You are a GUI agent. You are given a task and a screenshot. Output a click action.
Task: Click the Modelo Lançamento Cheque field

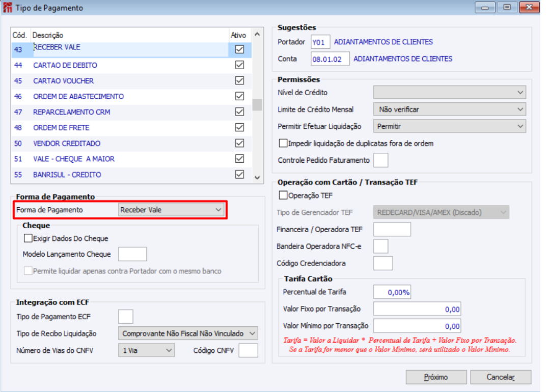pyautogui.click(x=132, y=254)
